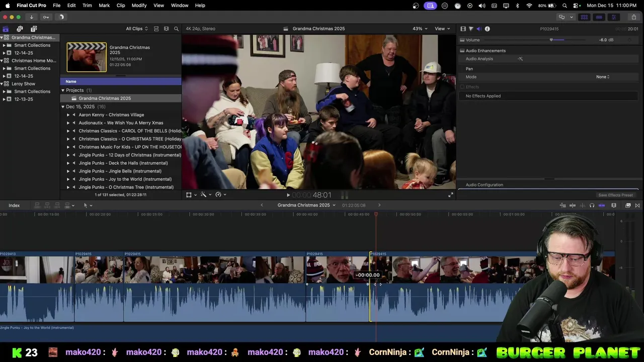Open the Keyword Editor key icon
Image resolution: width=644 pixels, height=362 pixels.
point(46,17)
